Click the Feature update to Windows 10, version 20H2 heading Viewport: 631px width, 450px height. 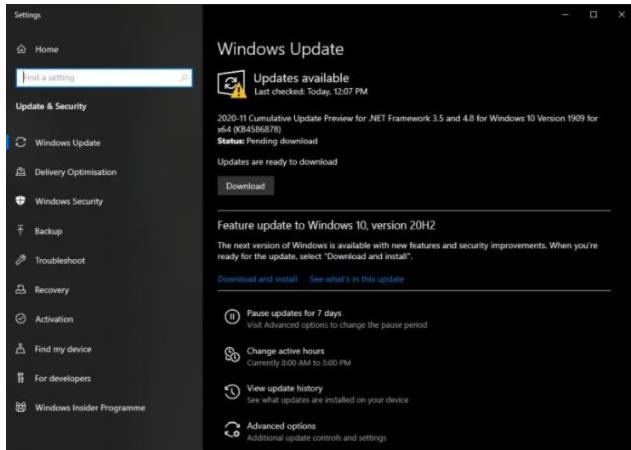point(326,225)
